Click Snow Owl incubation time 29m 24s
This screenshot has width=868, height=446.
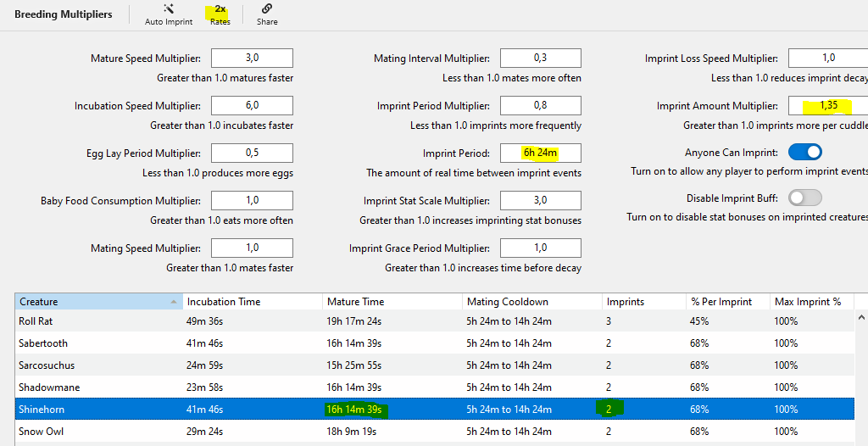point(205,432)
